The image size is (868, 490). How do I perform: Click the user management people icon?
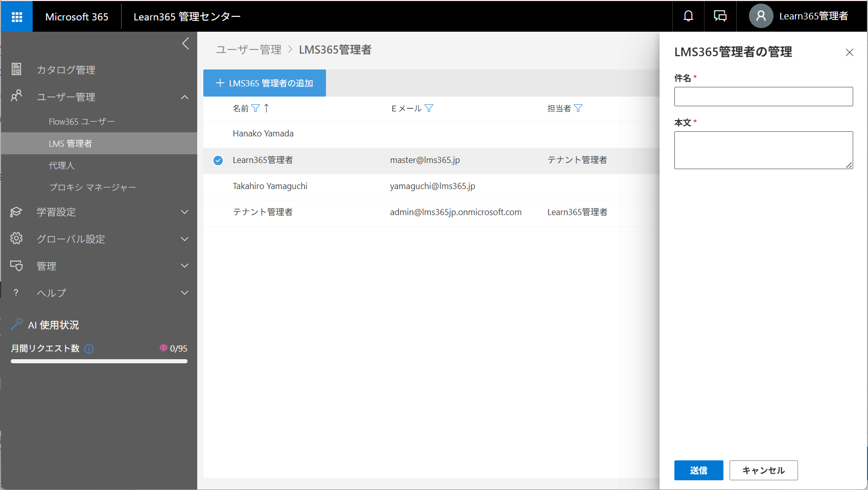click(x=16, y=96)
